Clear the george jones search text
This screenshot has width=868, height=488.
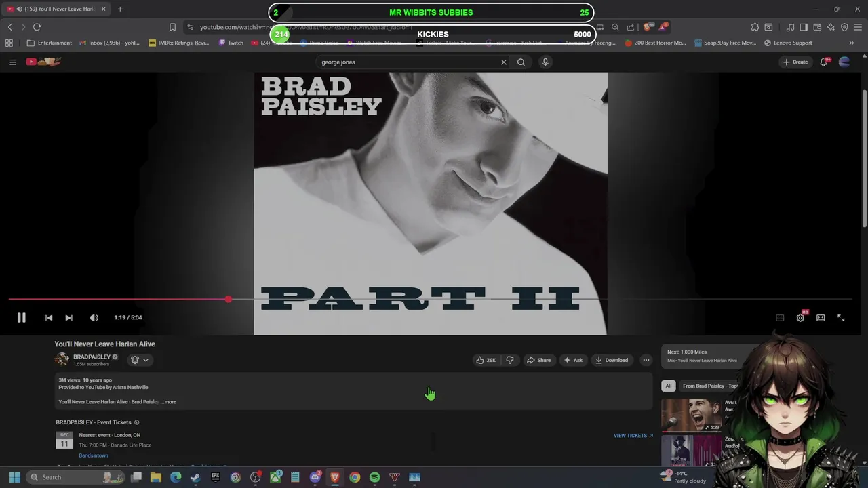tap(504, 62)
